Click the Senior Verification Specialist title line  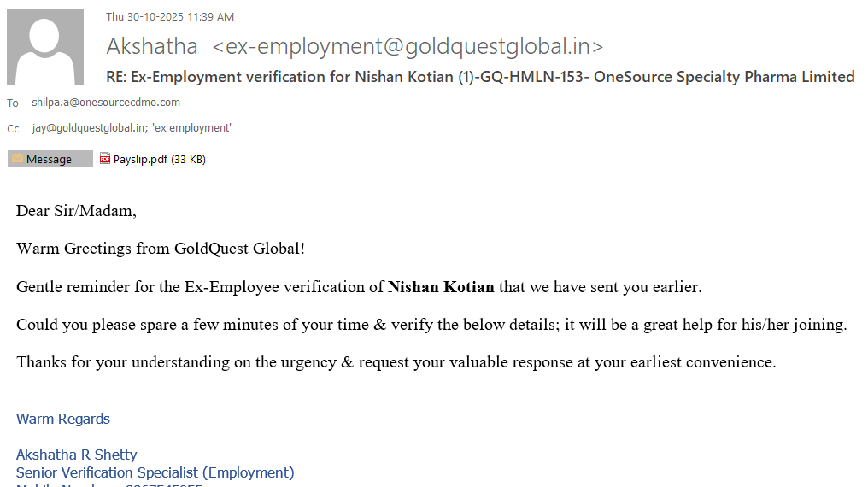(155, 472)
